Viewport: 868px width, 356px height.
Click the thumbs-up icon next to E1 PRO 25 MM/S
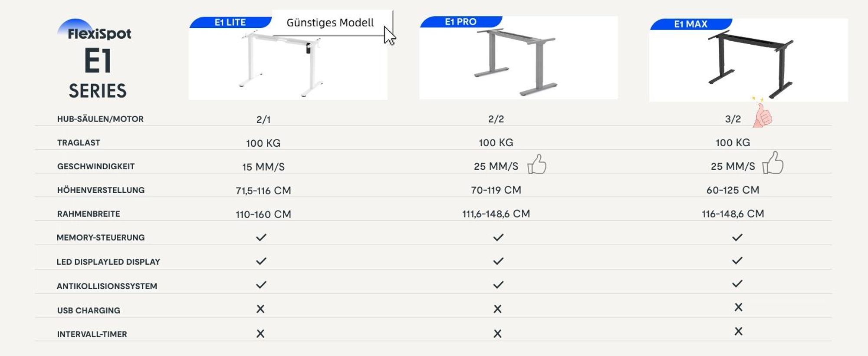click(x=537, y=164)
